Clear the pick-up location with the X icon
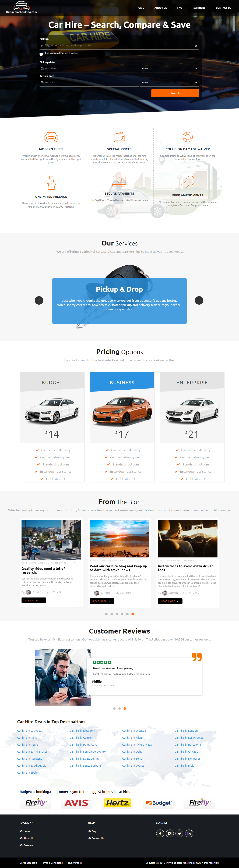Image resolution: width=239 pixels, height=868 pixels. pyautogui.click(x=196, y=46)
